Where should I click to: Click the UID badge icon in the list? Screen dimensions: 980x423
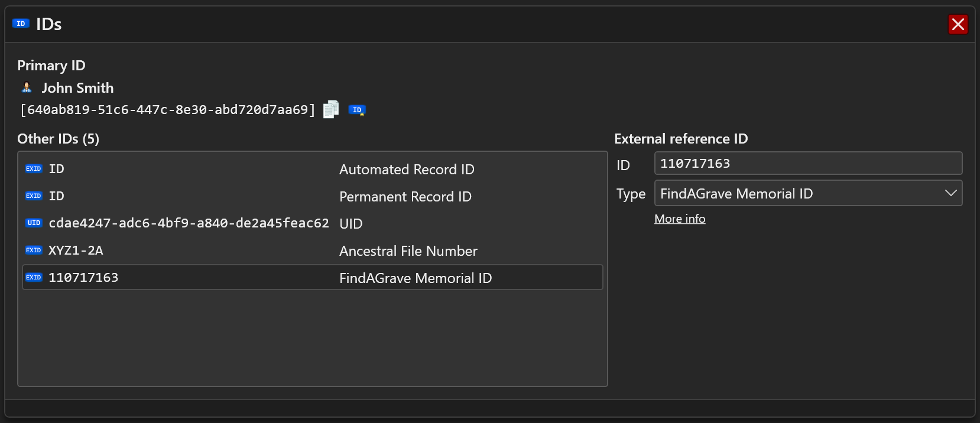[34, 223]
